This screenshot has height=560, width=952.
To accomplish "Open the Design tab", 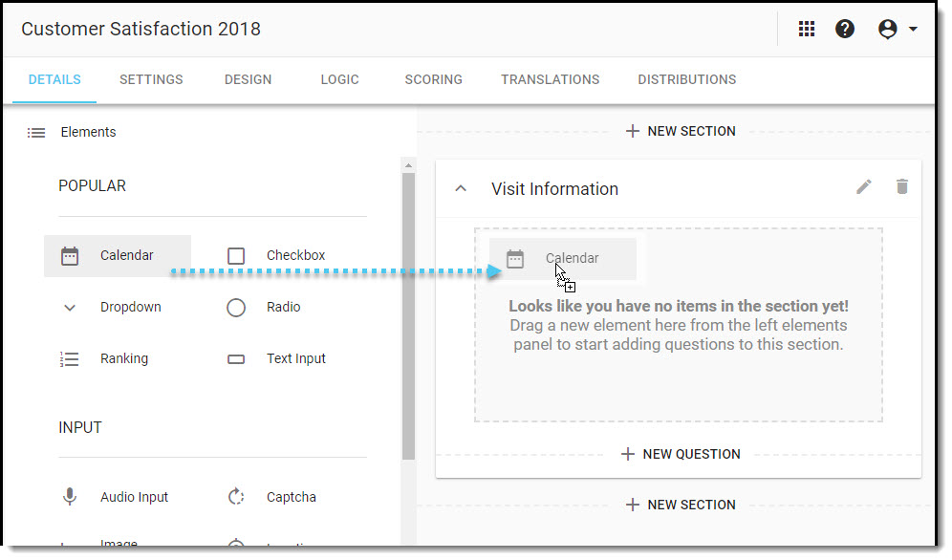I will coord(248,79).
